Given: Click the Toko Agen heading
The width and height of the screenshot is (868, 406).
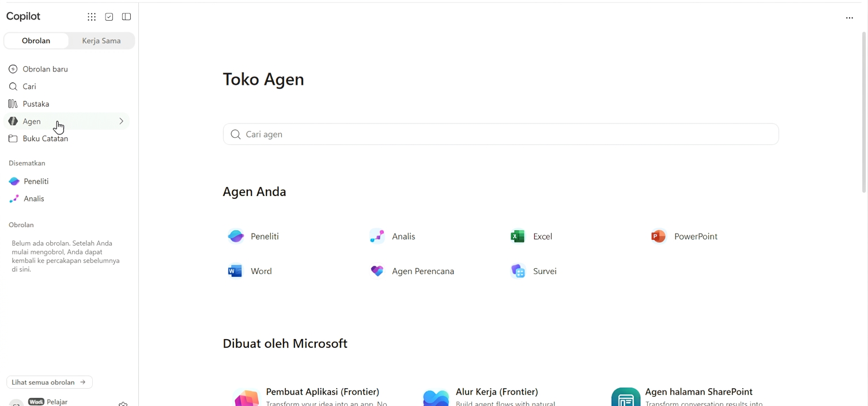Looking at the screenshot, I should (263, 80).
